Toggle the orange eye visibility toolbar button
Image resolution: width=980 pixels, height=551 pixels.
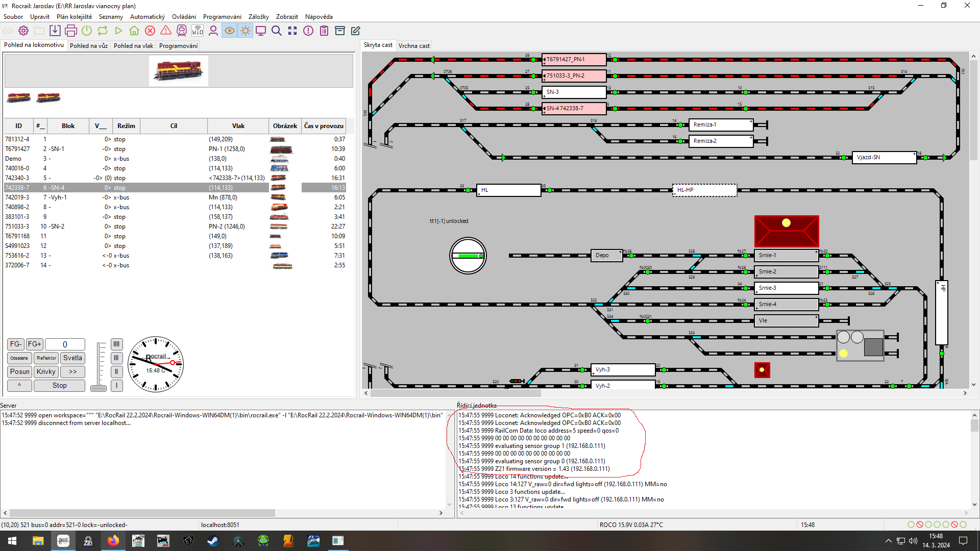pyautogui.click(x=230, y=31)
